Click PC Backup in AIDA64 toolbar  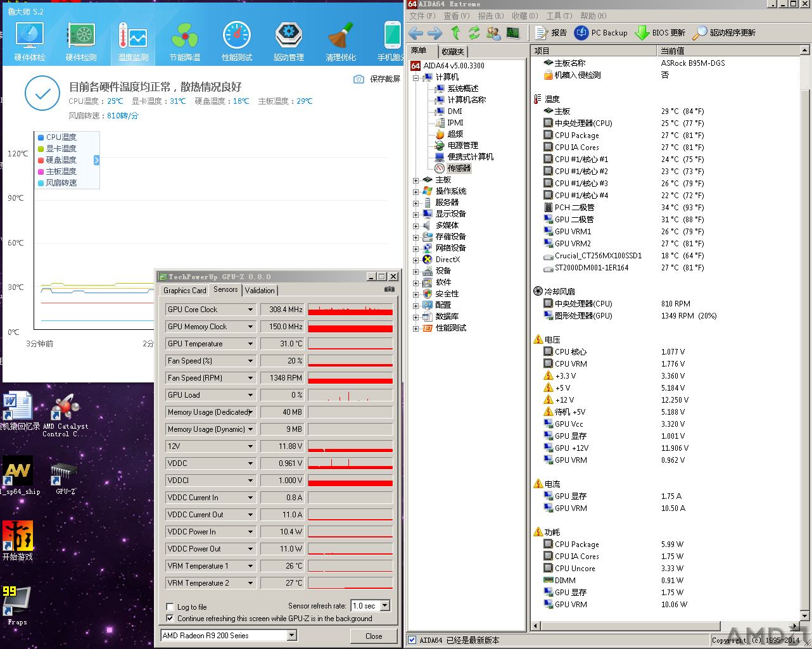pos(600,33)
